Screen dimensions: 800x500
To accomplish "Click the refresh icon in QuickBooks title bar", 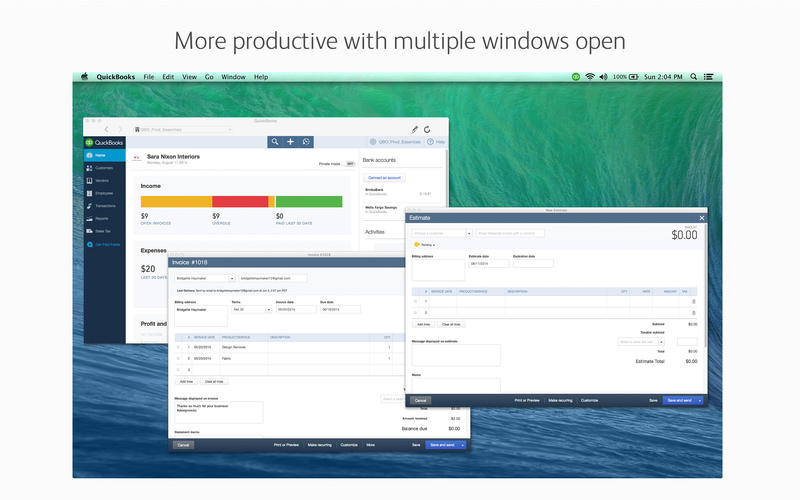I will (x=428, y=129).
